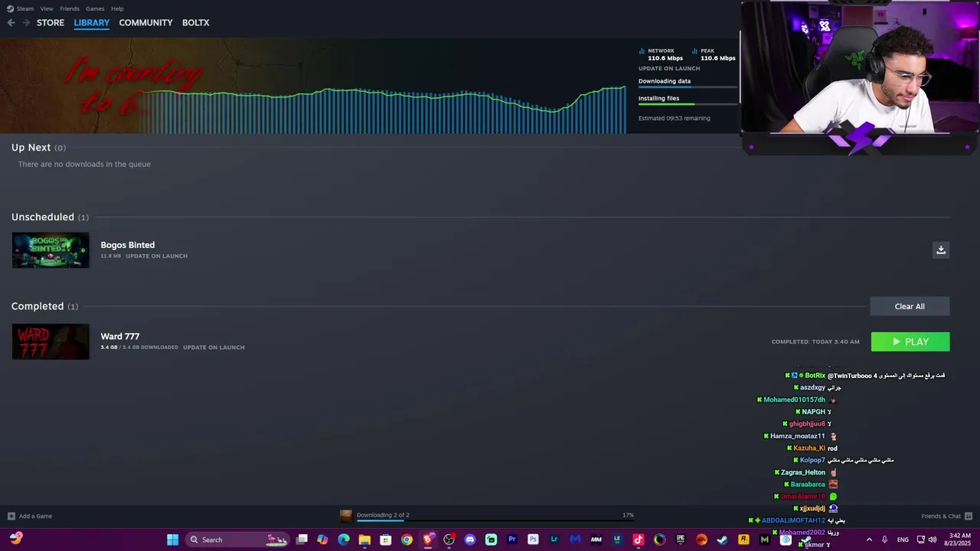The height and width of the screenshot is (551, 980).
Task: Click the Ward 777 thumbnail
Action: (51, 341)
